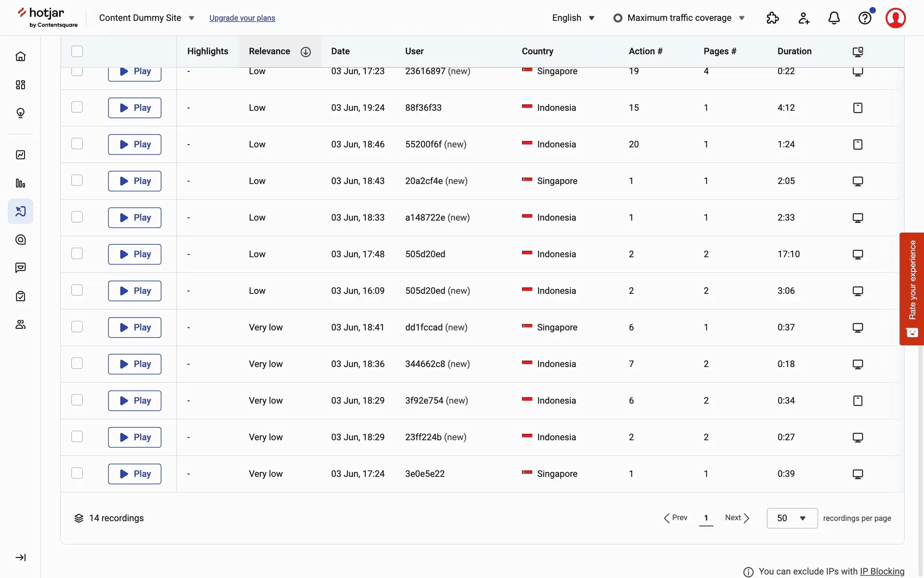Open the Upgrade your plans link
Image resolution: width=924 pixels, height=578 pixels.
pyautogui.click(x=242, y=18)
